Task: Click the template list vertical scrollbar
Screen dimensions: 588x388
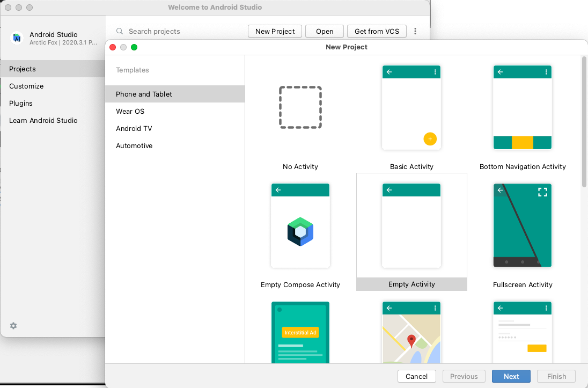Action: 584,122
